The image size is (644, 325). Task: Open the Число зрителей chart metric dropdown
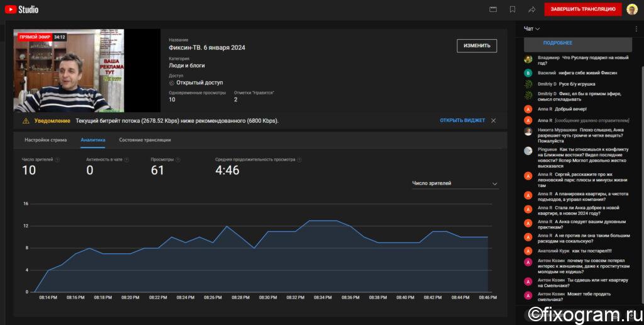pos(455,183)
